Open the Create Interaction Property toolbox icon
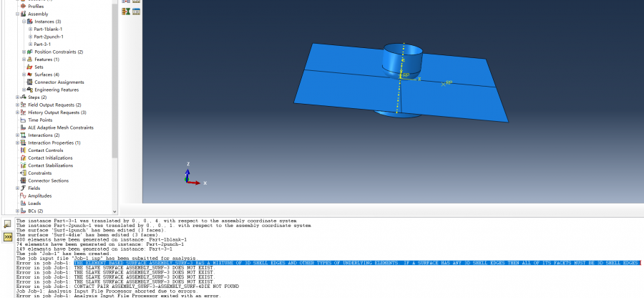Image resolution: width=644 pixels, height=298 pixels. click(126, 11)
